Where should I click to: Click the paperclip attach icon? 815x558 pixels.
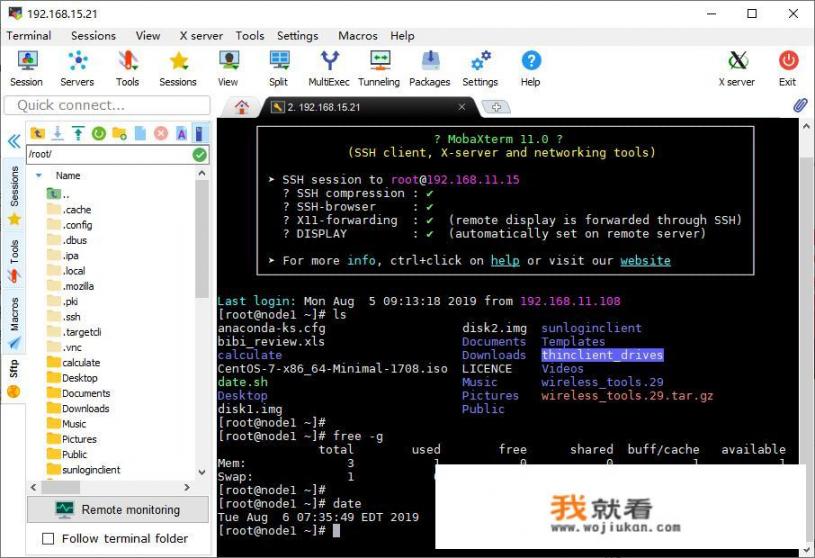click(800, 105)
